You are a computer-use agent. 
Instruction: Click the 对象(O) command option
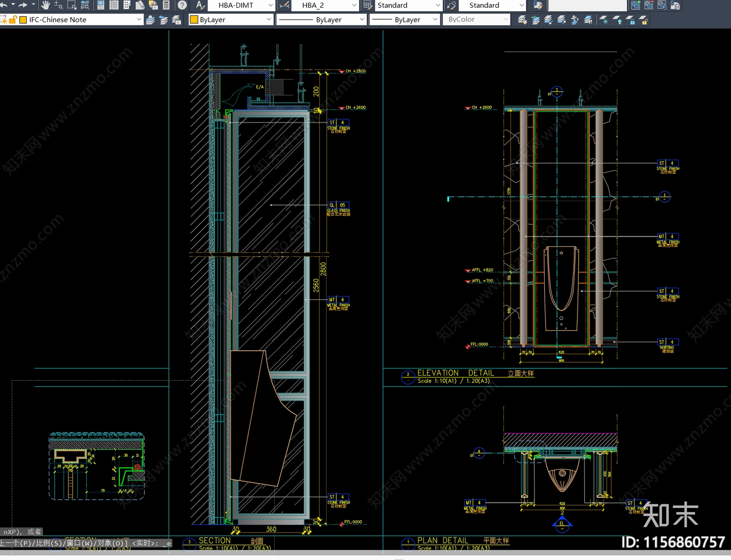(x=112, y=543)
